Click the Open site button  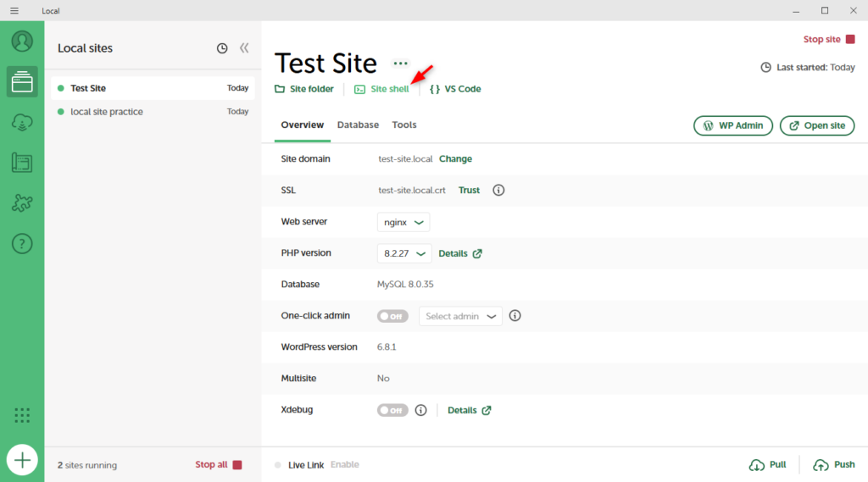pyautogui.click(x=817, y=125)
